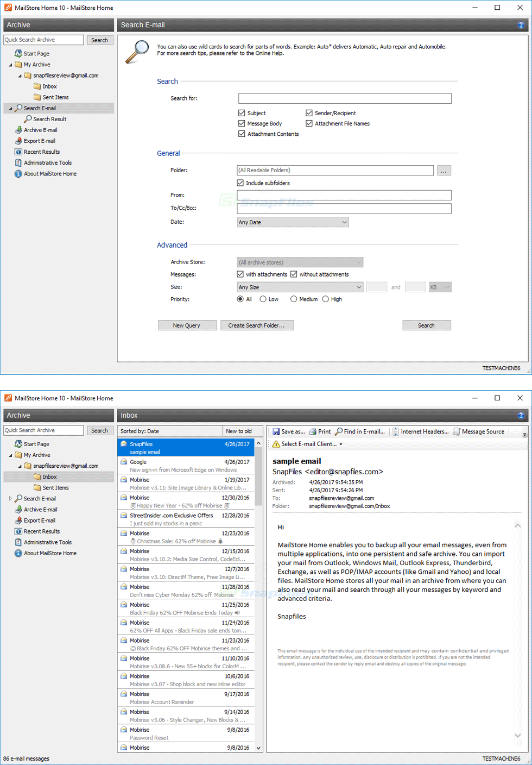
Task: Click Export E-mail icon in upper window
Action: 18,141
